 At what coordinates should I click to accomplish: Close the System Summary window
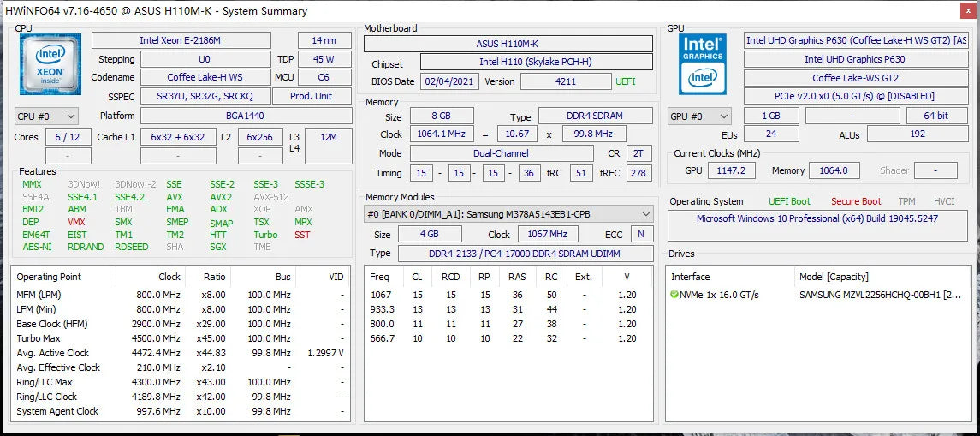pos(970,10)
